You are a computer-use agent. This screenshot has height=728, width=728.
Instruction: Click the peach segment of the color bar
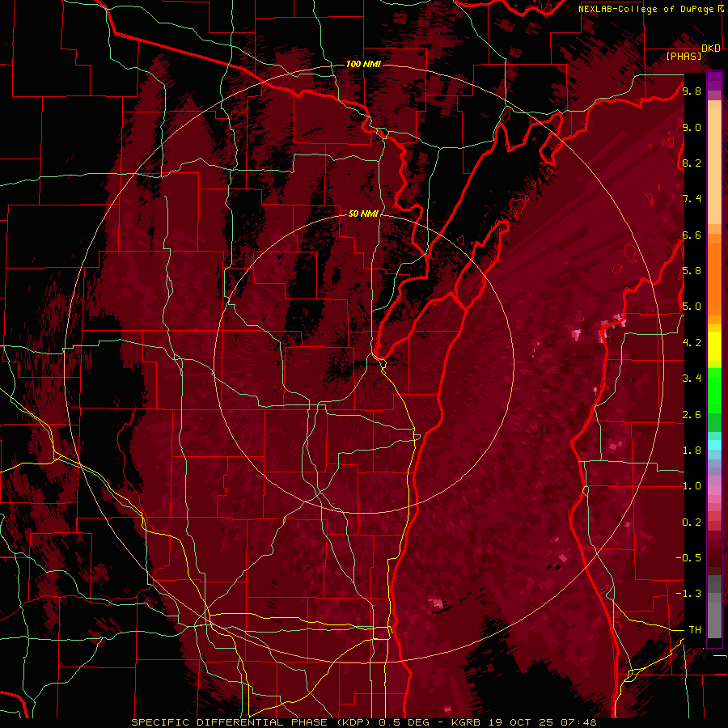point(714,166)
